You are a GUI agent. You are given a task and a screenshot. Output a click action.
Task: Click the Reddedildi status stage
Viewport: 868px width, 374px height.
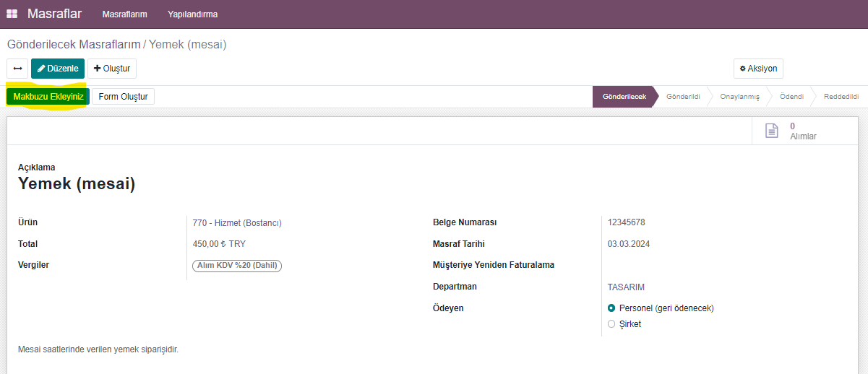841,97
